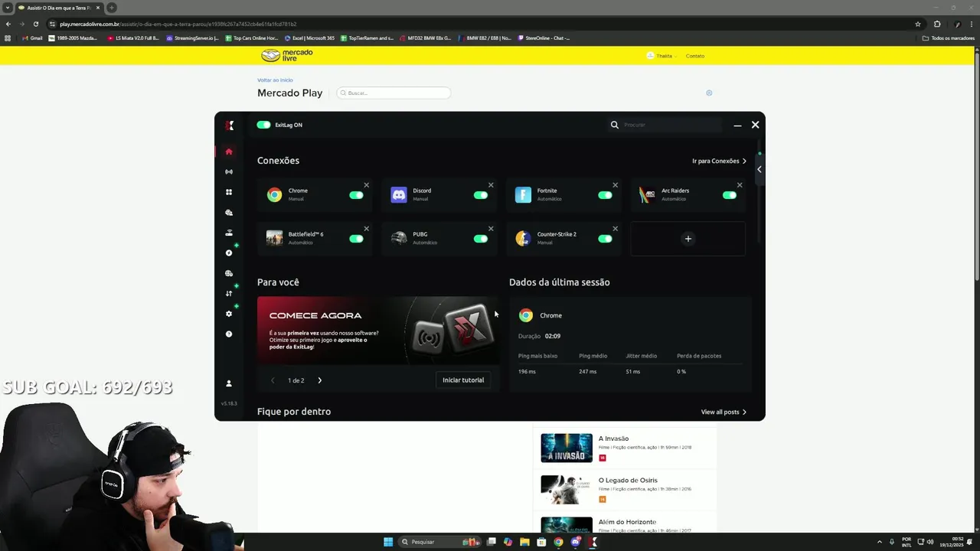The image size is (980, 551).
Task: Go to next slide in Para você carousel
Action: pos(319,380)
